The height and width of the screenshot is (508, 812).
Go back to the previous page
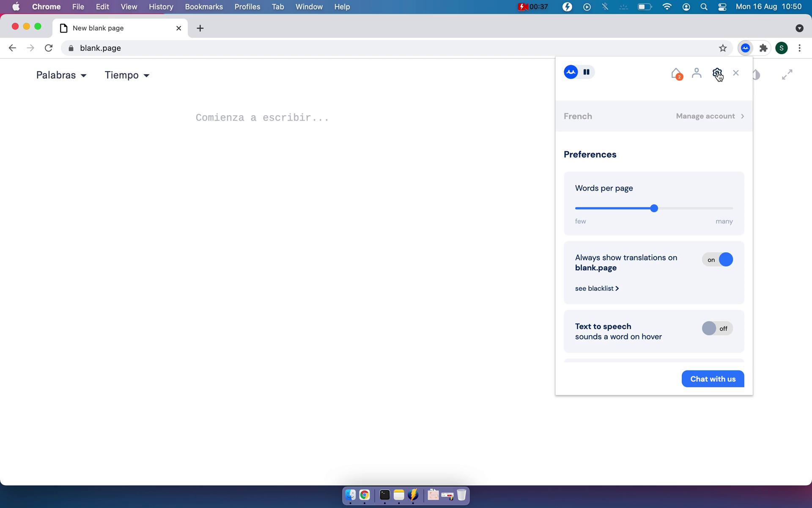click(12, 48)
